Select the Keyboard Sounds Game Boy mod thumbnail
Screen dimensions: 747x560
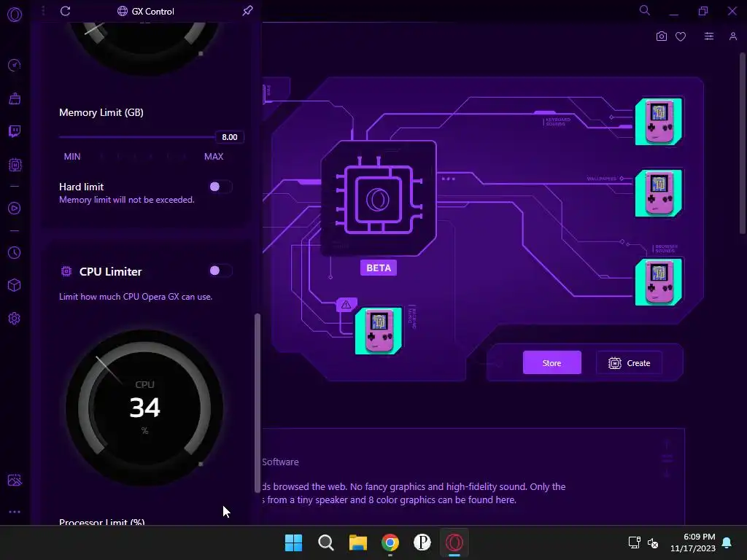[x=659, y=122]
